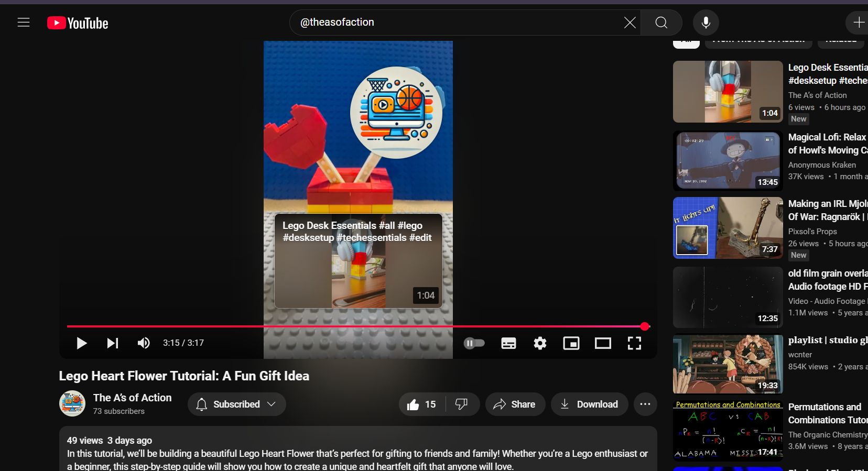Screen dimensions: 868x471
Task: Skip to the next video
Action: click(113, 343)
